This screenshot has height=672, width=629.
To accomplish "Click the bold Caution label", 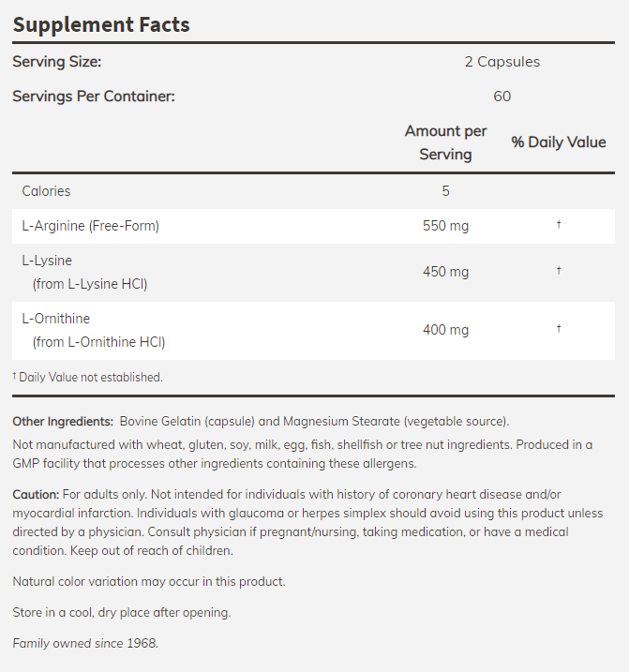I will point(36,494).
